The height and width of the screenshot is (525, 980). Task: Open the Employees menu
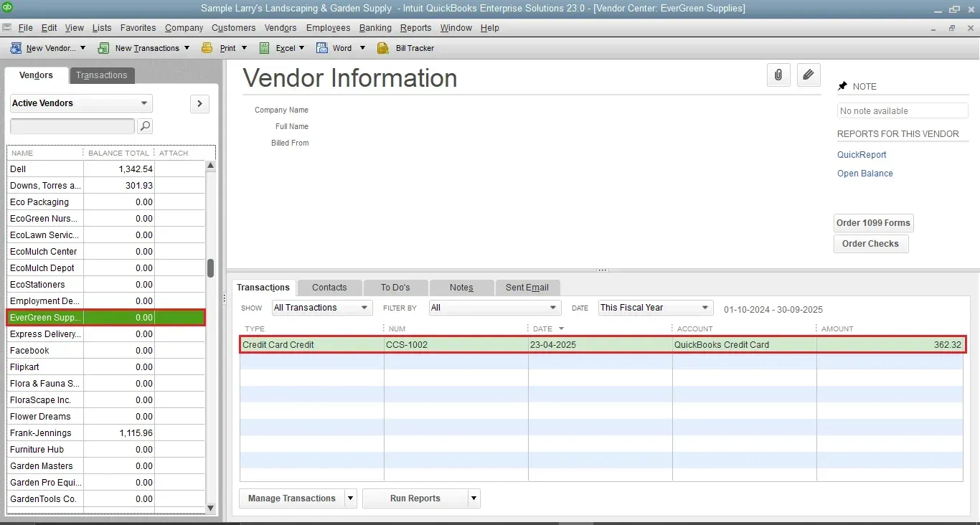pos(328,28)
